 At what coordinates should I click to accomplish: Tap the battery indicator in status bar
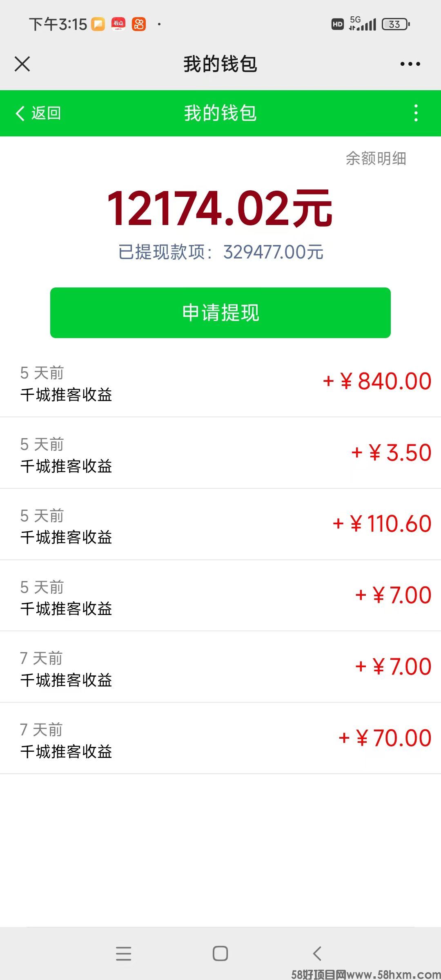point(396,24)
